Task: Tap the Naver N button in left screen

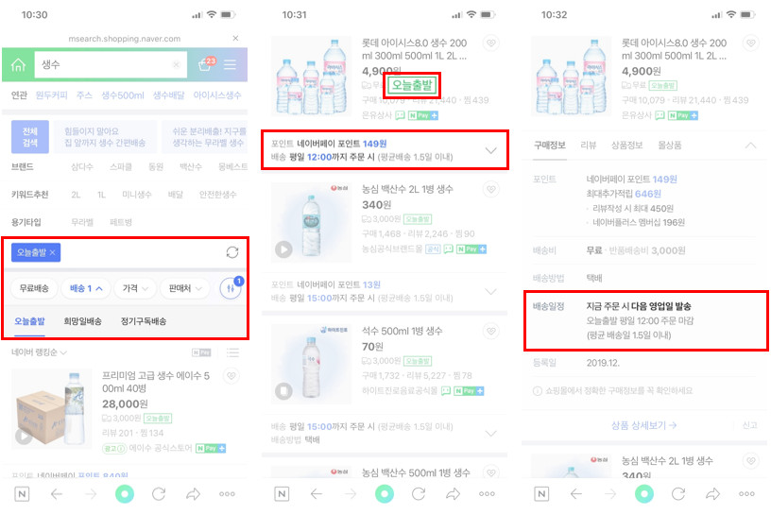Action: [22, 493]
